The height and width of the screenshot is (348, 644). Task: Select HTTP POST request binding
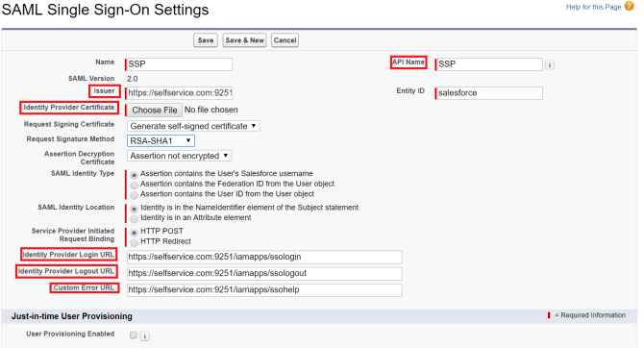click(134, 232)
